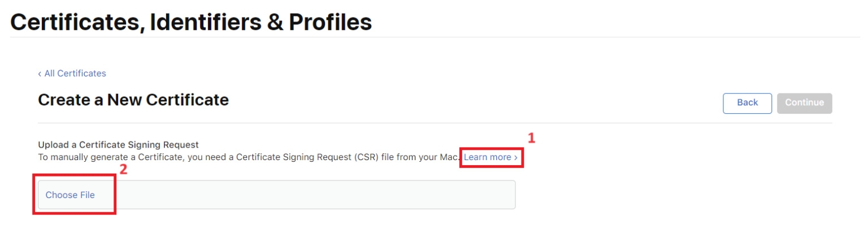Go back to All Certificates

75,74
